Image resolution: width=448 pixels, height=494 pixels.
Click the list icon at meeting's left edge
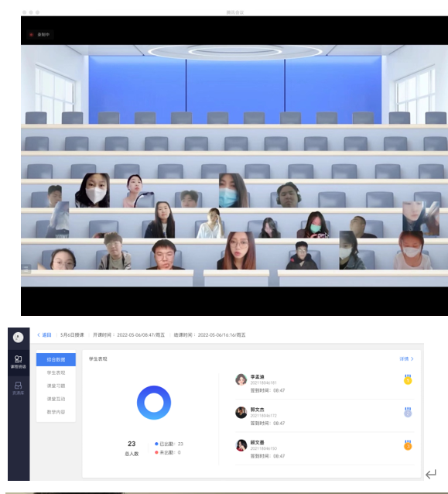[x=26, y=269]
